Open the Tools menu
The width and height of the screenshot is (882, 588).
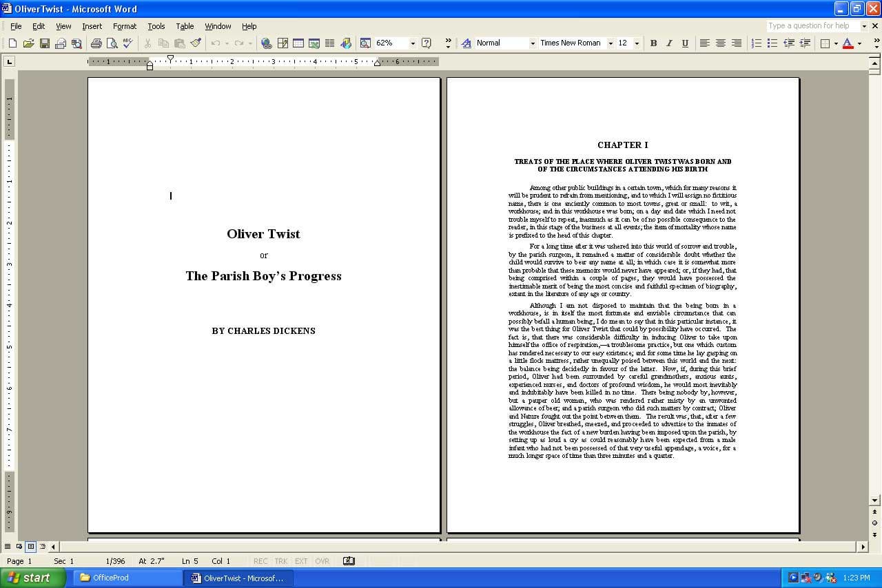[x=156, y=26]
